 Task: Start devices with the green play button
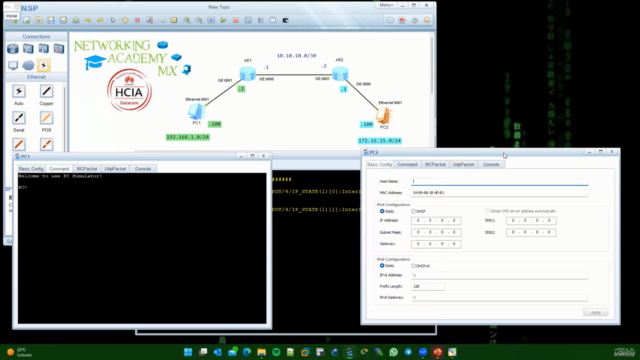tap(223, 20)
